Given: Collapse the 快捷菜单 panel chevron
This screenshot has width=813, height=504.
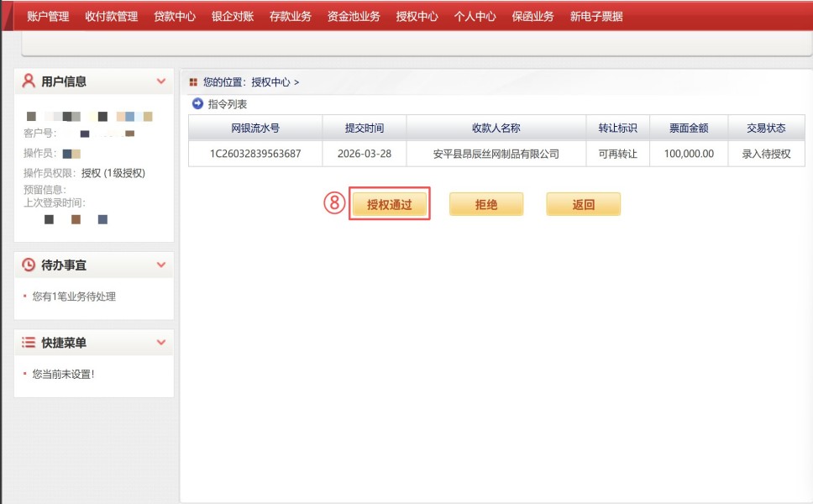Looking at the screenshot, I should coord(161,343).
